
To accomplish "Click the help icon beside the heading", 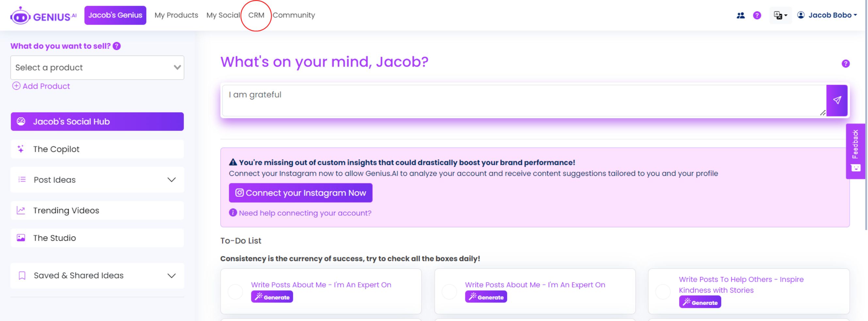I will coord(845,64).
